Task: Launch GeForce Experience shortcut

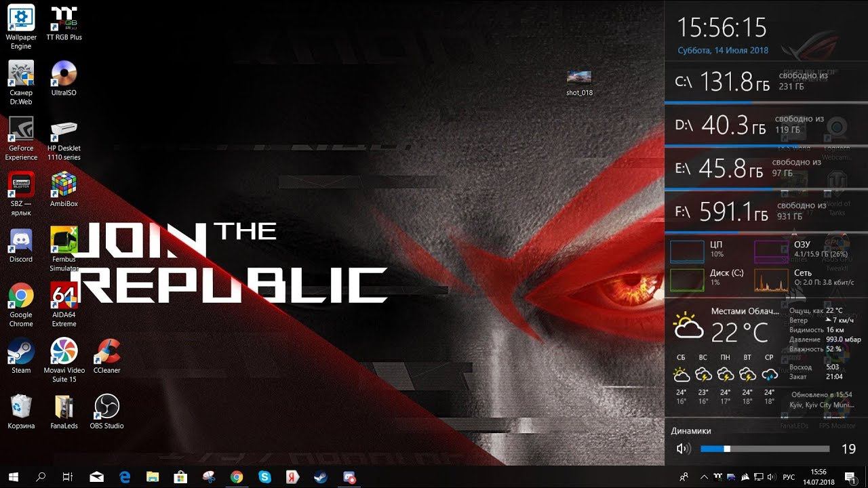Action: (21, 138)
